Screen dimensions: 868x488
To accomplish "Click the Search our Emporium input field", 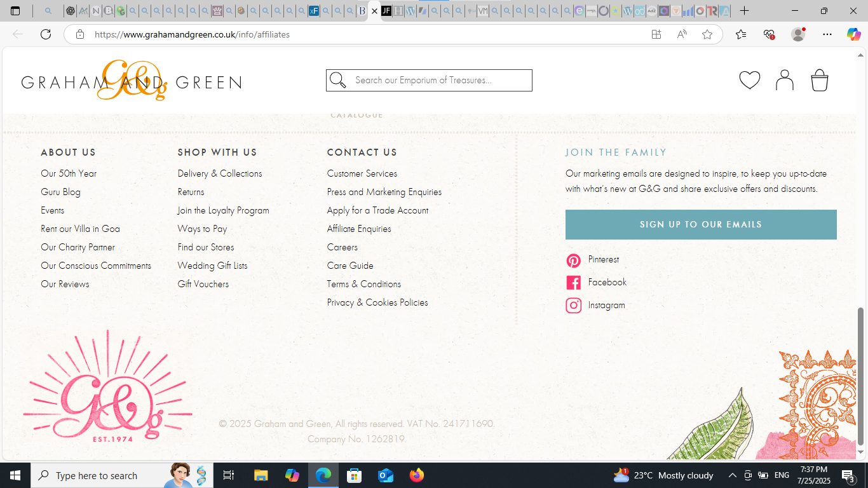I will [429, 80].
